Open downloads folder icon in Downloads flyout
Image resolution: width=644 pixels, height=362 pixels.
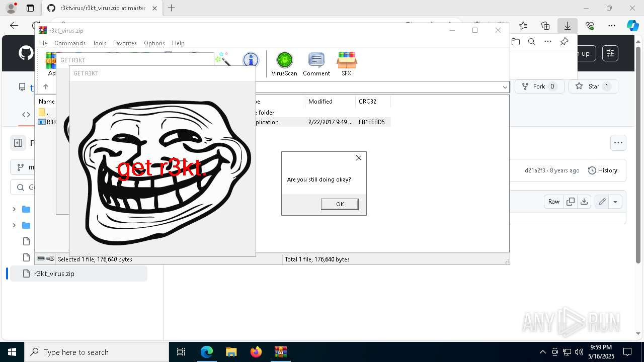point(516,42)
